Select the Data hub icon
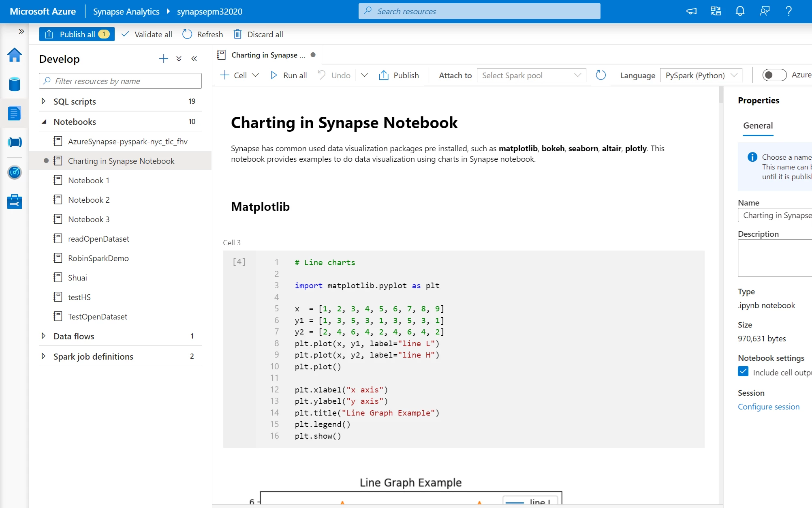The height and width of the screenshot is (508, 812). pyautogui.click(x=14, y=84)
